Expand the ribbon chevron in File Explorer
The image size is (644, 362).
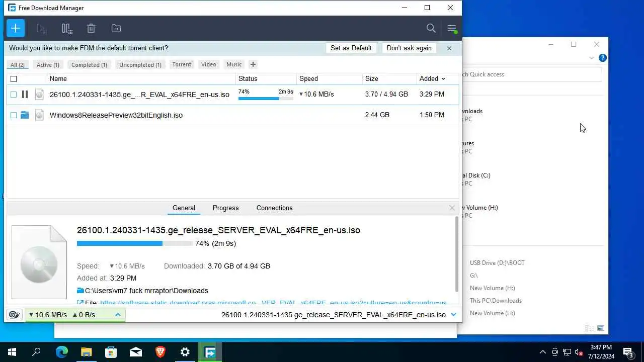point(592,58)
